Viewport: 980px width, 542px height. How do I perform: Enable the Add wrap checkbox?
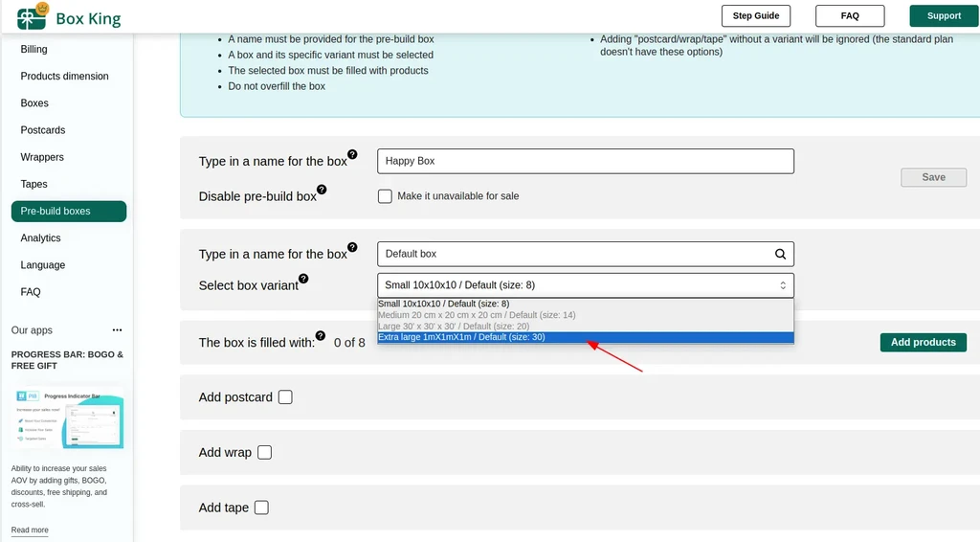pyautogui.click(x=264, y=452)
